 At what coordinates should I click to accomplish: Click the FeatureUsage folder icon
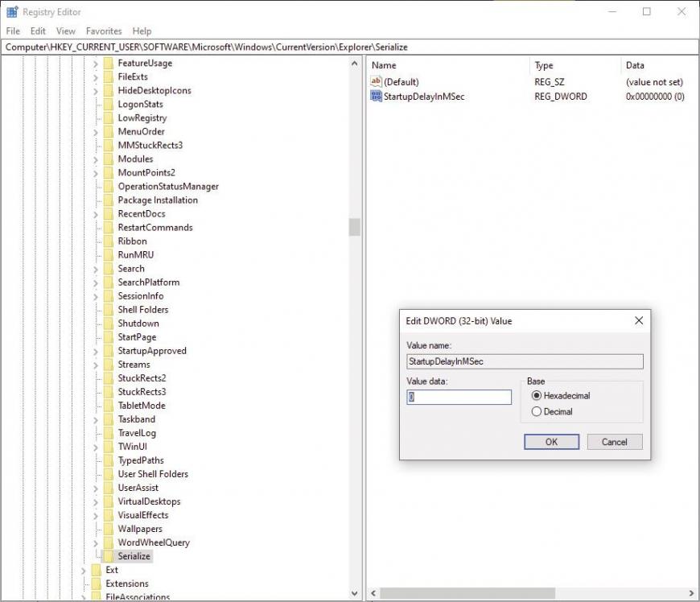coord(108,63)
